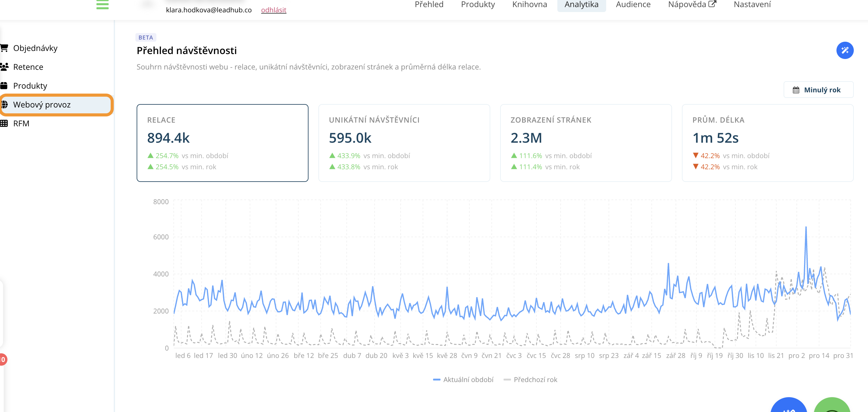
Task: Click the RFM table grid icon
Action: point(4,124)
